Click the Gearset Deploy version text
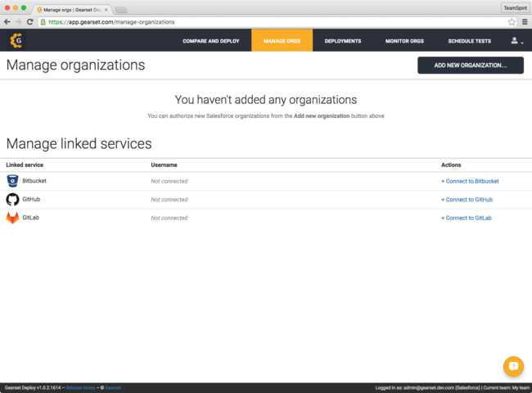532x393 pixels. pyautogui.click(x=33, y=387)
